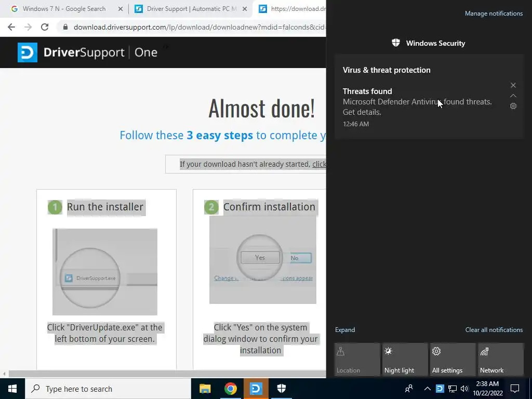This screenshot has width=532, height=399.
Task: Click the Virus & threat protection header
Action: click(387, 70)
